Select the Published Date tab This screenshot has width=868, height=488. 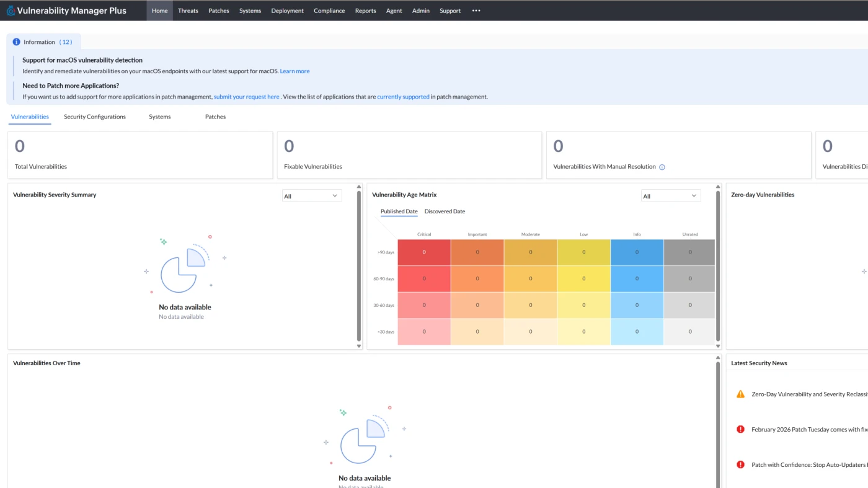click(399, 211)
